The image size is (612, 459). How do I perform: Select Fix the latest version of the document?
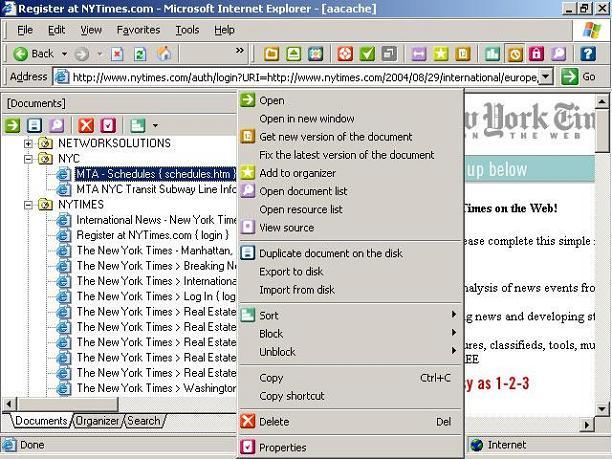349,155
